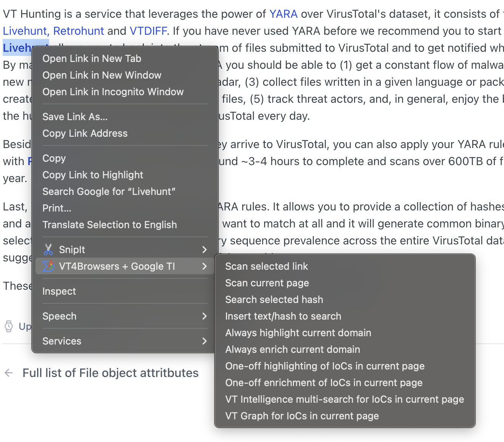Viewport: 504px width, 442px height.
Task: Choose Always highlight current domain
Action: [x=345, y=333]
